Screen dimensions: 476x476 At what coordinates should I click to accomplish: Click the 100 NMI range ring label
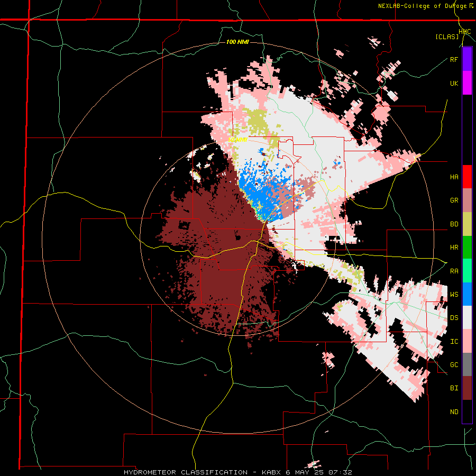point(237,42)
